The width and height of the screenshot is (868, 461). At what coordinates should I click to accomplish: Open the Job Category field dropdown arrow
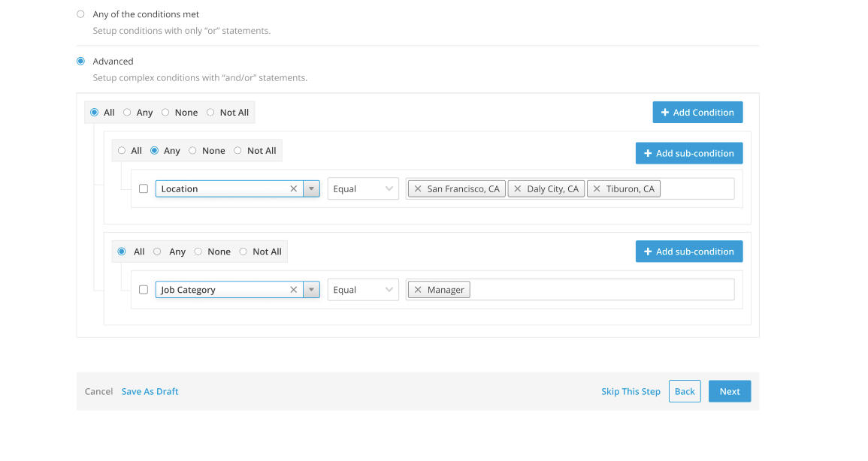(311, 289)
